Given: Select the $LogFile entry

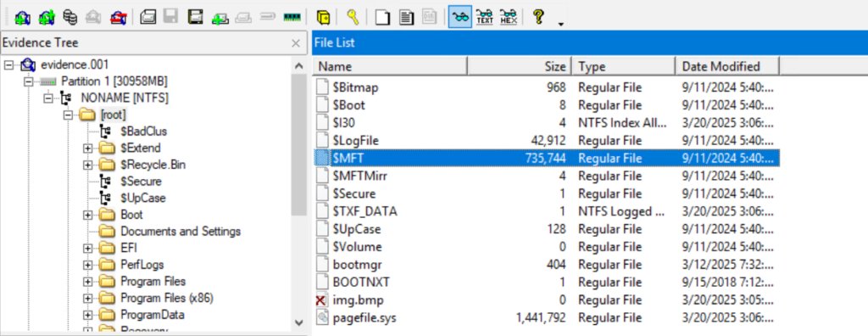Looking at the screenshot, I should [x=547, y=141].
